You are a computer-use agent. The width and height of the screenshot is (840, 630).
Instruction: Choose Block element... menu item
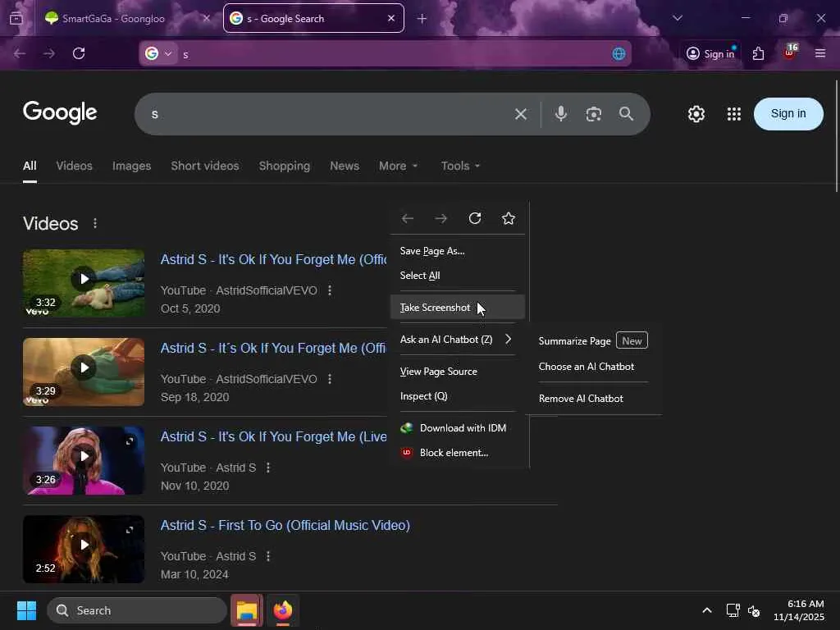pos(458,453)
